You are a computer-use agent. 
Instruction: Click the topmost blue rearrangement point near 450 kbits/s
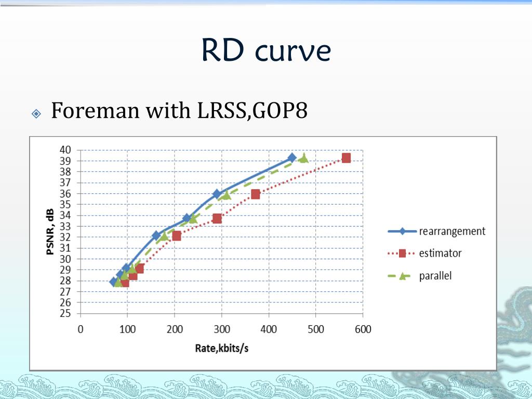[292, 158]
